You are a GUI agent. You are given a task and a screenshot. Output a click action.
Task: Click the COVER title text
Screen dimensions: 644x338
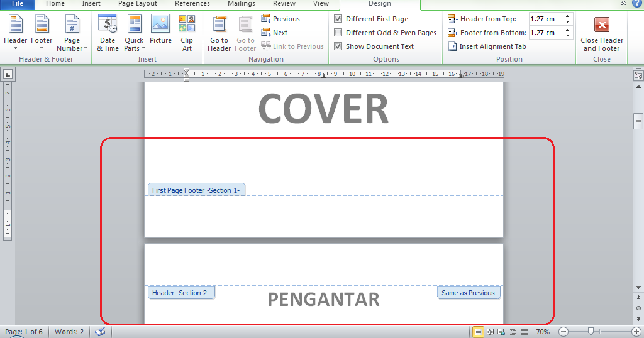324,108
